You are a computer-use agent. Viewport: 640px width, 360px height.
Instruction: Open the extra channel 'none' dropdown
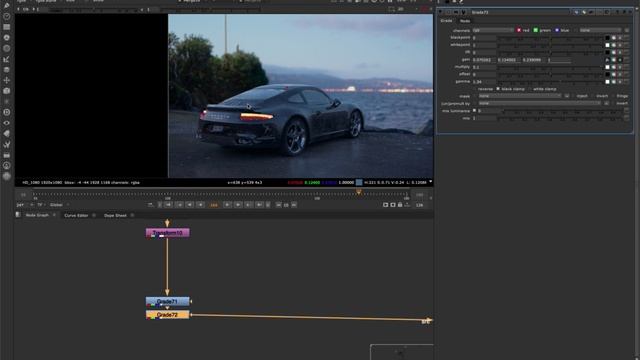[x=600, y=30]
